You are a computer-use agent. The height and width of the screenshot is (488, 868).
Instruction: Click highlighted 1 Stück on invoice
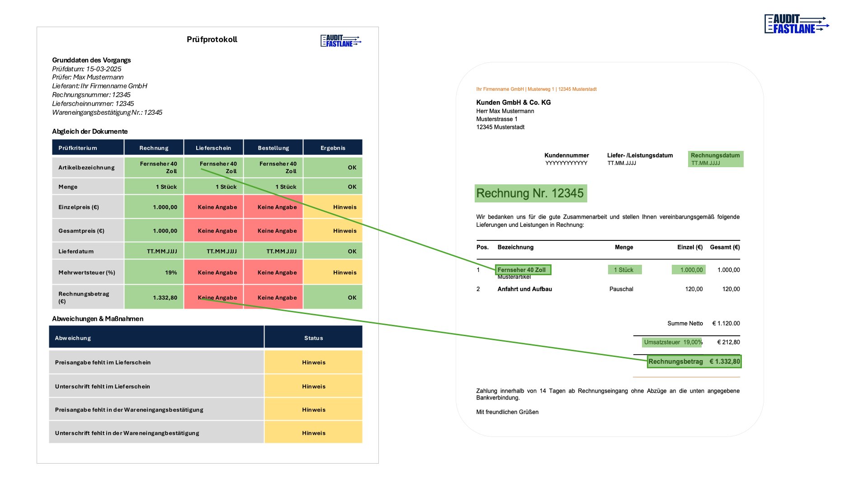point(625,270)
